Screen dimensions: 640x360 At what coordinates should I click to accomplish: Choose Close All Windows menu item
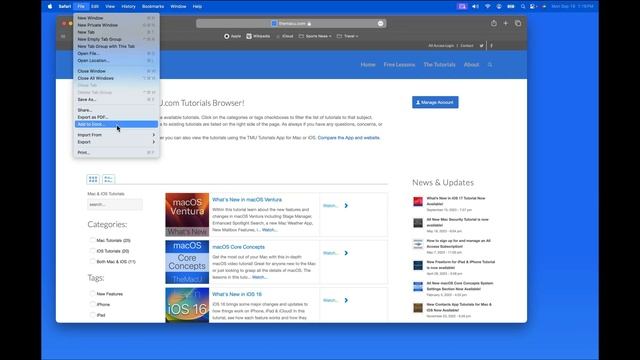pos(116,78)
